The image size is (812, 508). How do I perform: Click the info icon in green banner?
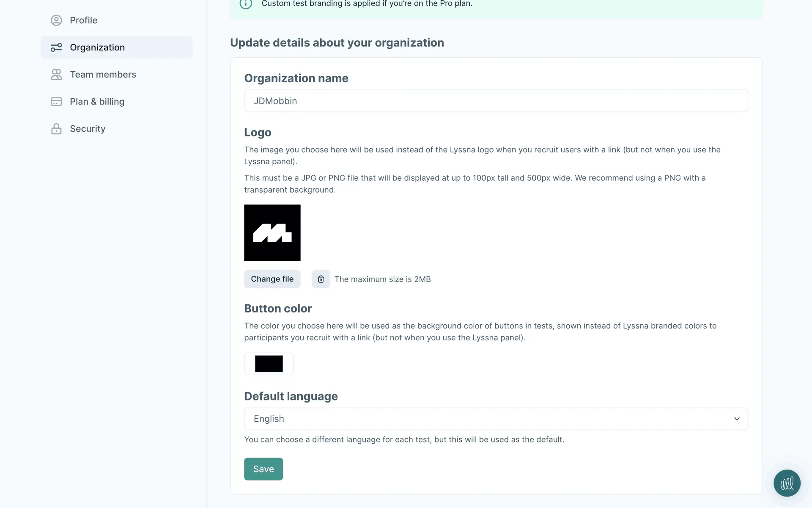pos(246,4)
